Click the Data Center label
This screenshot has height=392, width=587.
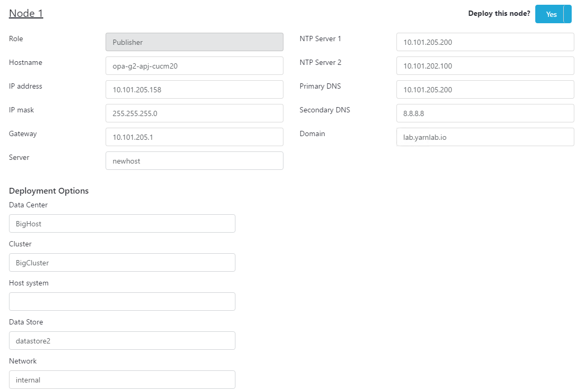click(x=28, y=205)
